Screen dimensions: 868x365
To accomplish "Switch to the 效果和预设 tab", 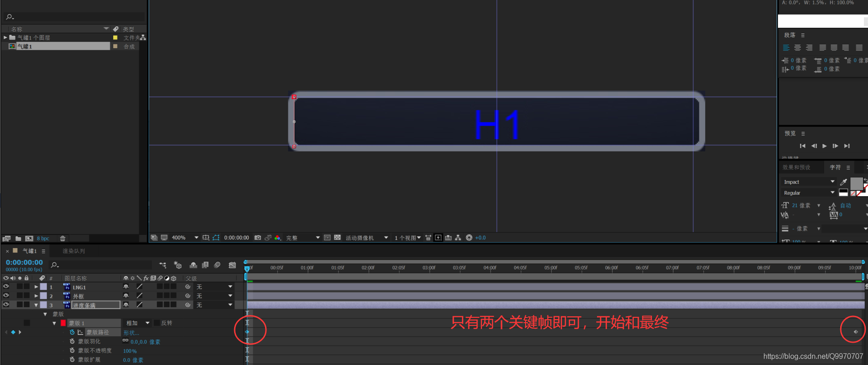I will tap(796, 167).
